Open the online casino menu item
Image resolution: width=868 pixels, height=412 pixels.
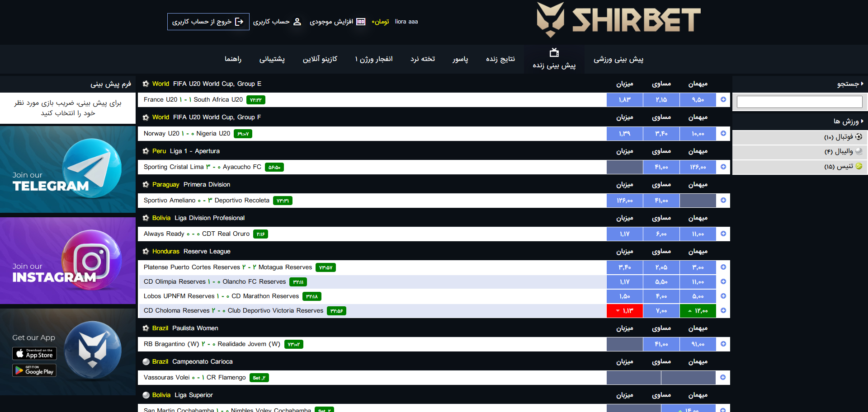coord(320,59)
